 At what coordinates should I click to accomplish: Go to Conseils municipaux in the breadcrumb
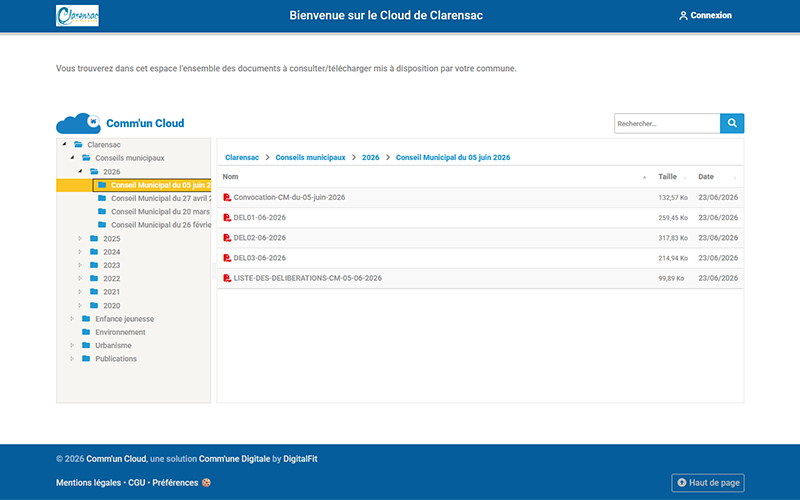310,157
